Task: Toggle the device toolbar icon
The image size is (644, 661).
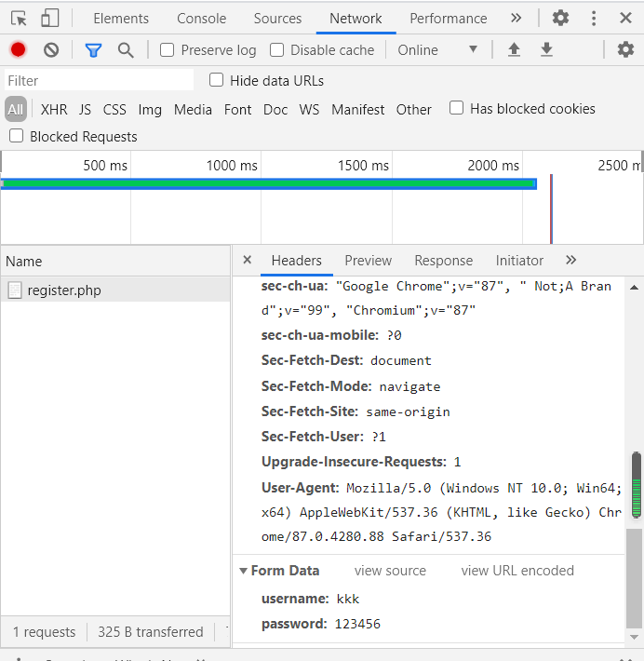Action: [50, 18]
